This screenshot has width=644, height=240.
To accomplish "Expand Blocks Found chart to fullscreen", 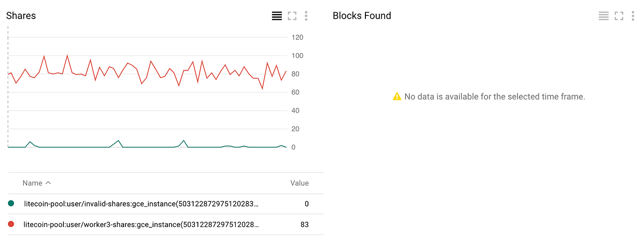I will [x=619, y=16].
